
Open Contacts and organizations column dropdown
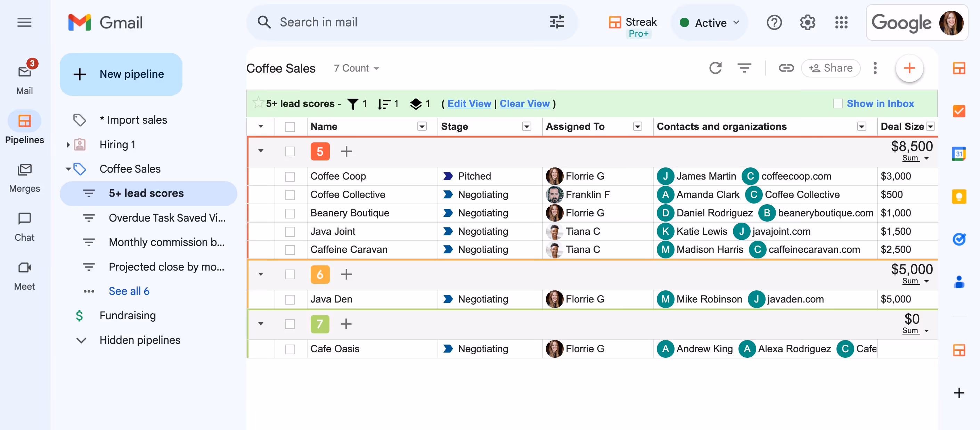(861, 126)
